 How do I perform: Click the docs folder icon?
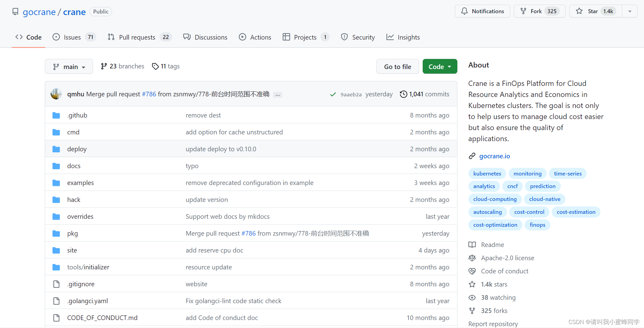[x=56, y=166]
